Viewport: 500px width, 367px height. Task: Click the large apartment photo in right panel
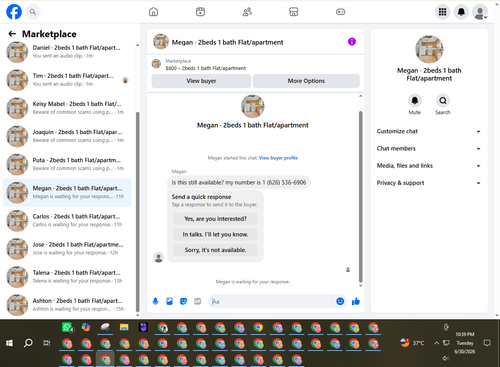point(429,49)
